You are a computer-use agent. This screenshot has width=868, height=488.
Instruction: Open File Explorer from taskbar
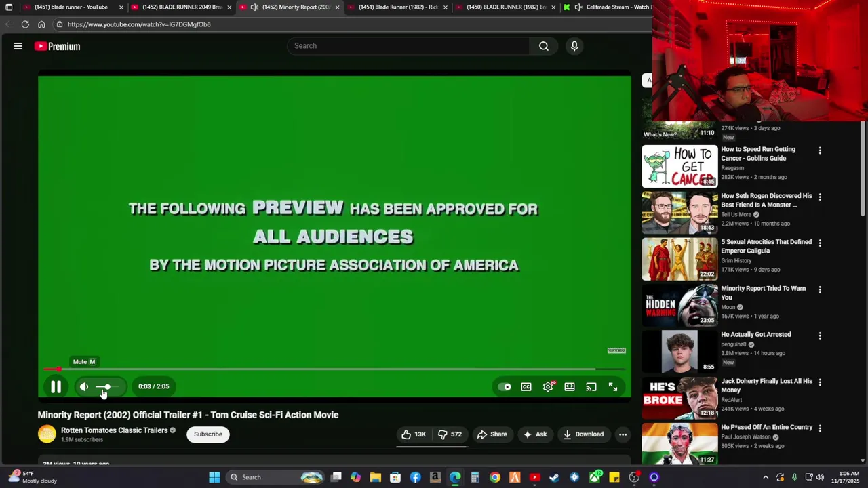pyautogui.click(x=376, y=477)
